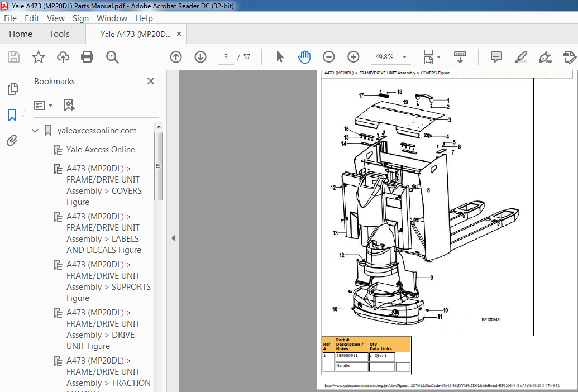Image resolution: width=578 pixels, height=392 pixels.
Task: Open the Attachments paperclip panel
Action: [x=12, y=140]
